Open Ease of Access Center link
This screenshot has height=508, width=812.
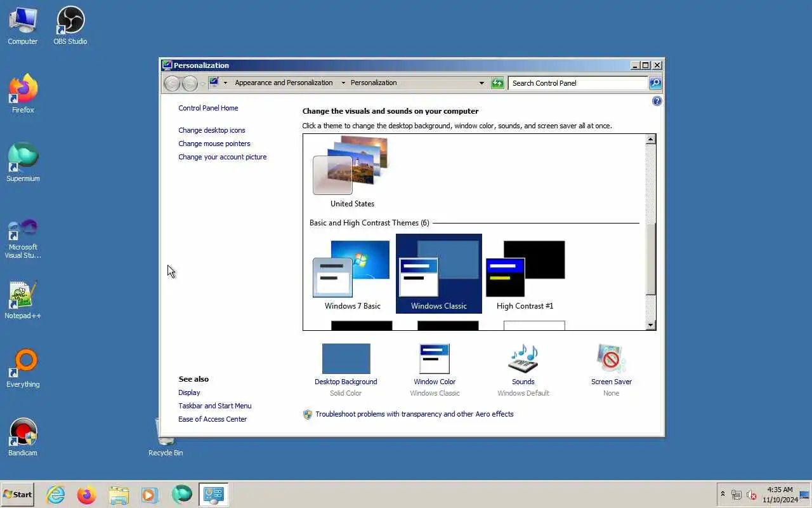pyautogui.click(x=213, y=419)
